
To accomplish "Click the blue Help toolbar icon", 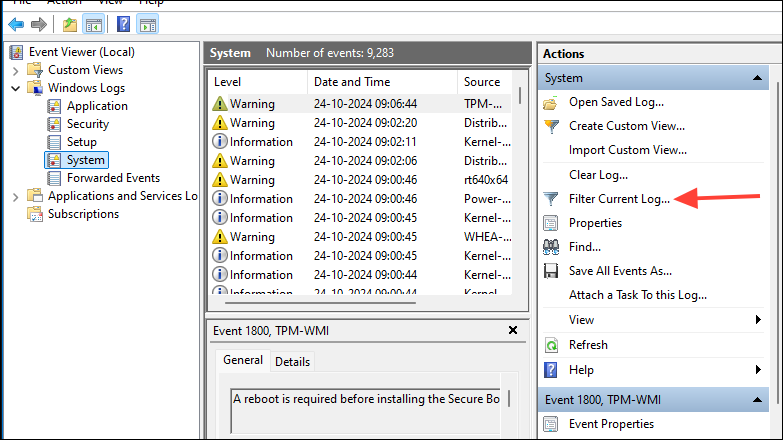I will [123, 24].
